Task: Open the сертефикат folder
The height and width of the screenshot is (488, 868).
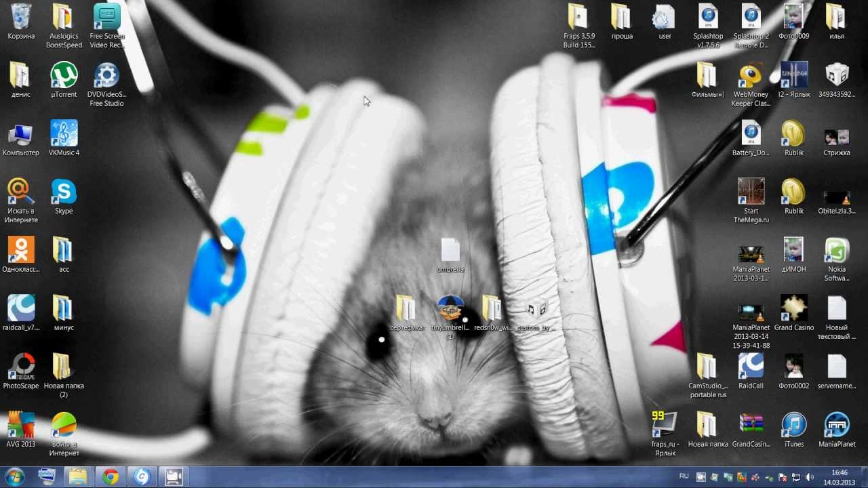Action: [x=408, y=314]
